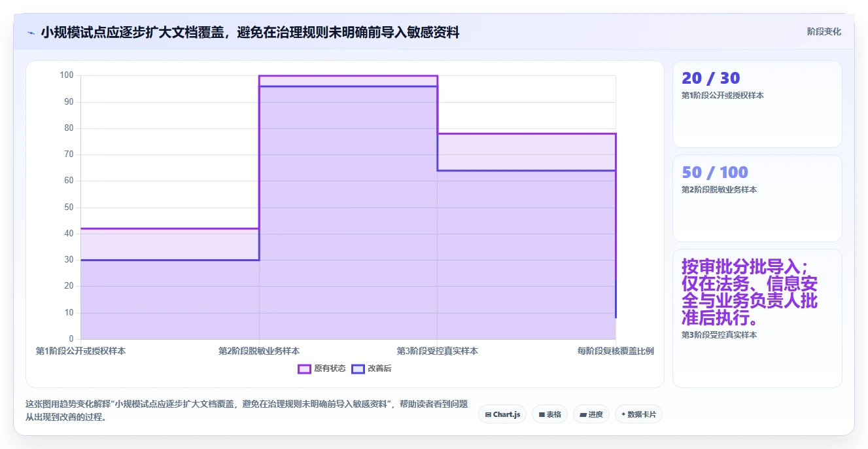
Task: Click the table icon in 表格 chip
Action: 542,414
